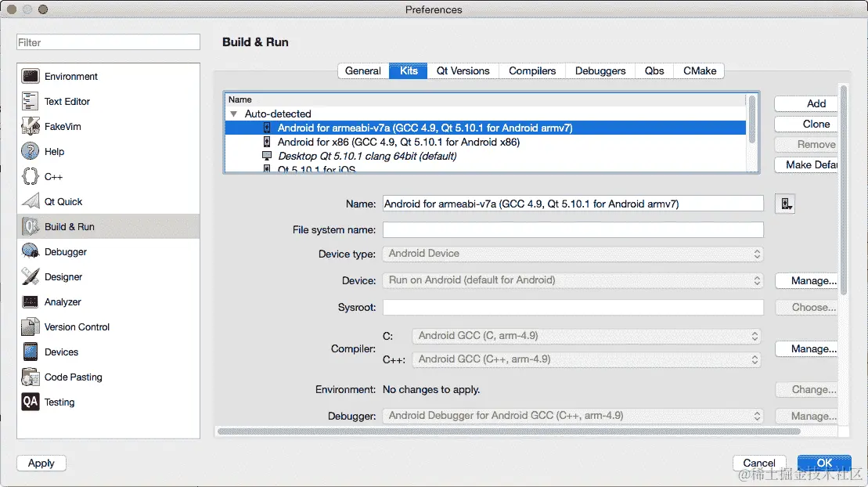Select the C++ braces icon

(30, 176)
